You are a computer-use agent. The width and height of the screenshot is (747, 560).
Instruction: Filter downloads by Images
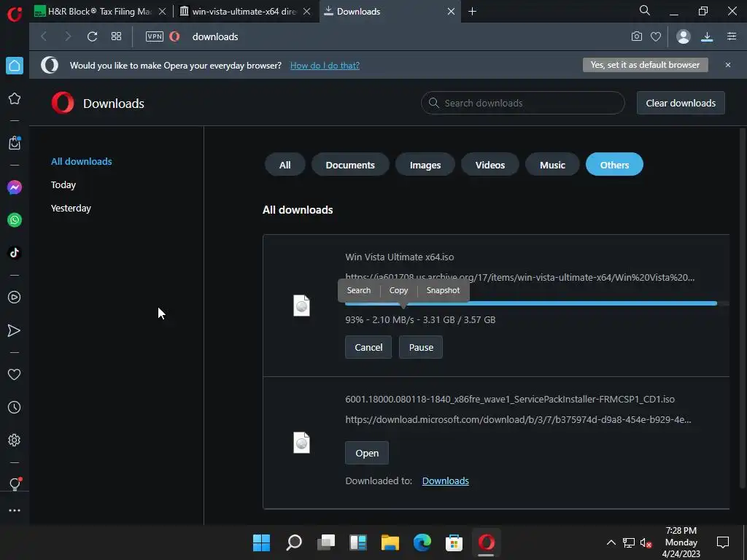point(425,165)
